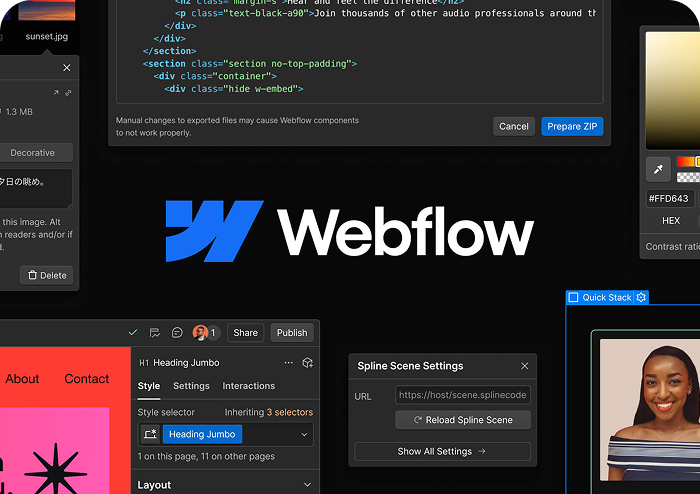Click the Show All Settings button

pyautogui.click(x=442, y=451)
